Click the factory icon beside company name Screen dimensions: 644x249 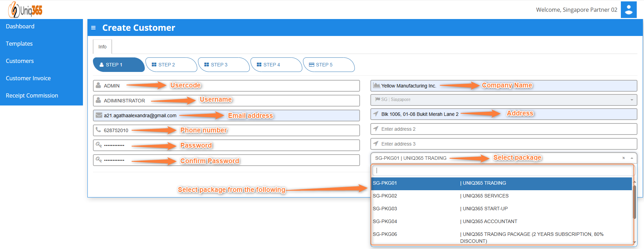click(377, 85)
